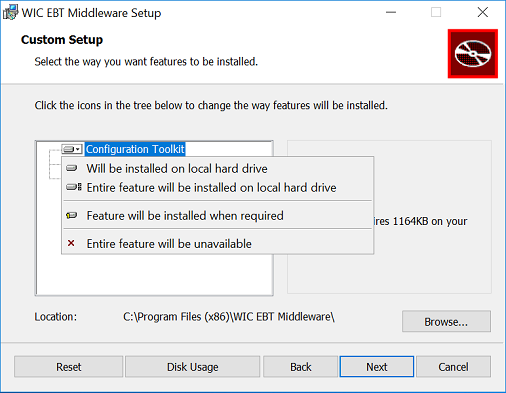Open the Configuration Toolkit feature icon dropdown

coord(72,149)
